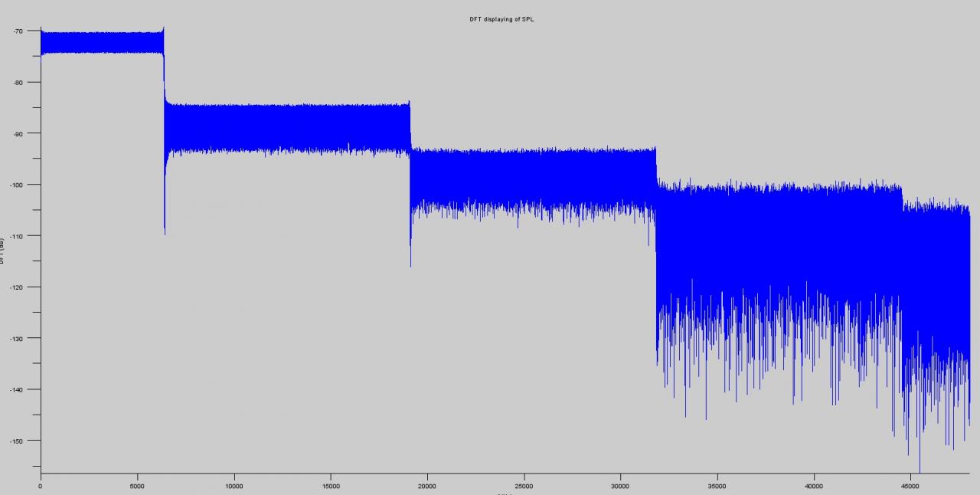
Task: Click the 5000 x-axis tick label
Action: click(138, 486)
